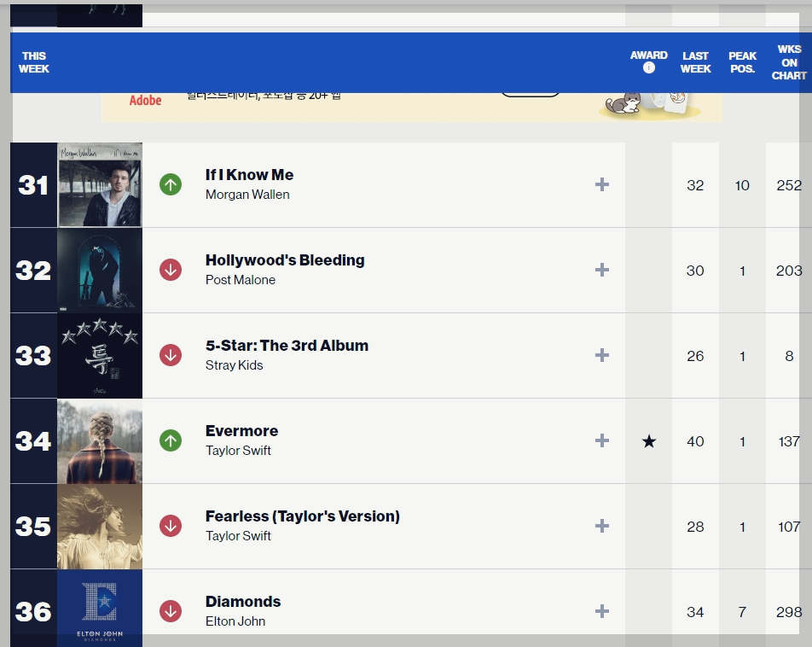
Task: Click last week value 28 for Fearless
Action: pos(695,527)
